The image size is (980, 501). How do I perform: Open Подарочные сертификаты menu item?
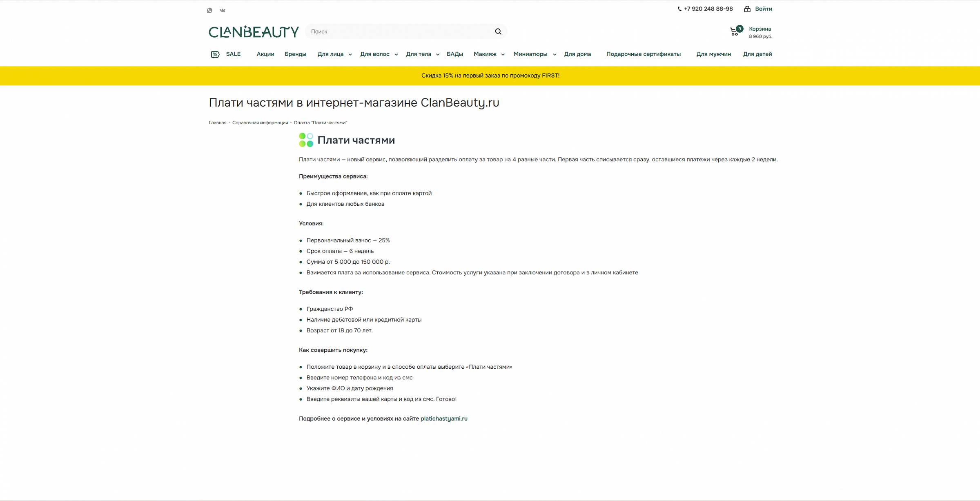click(643, 54)
